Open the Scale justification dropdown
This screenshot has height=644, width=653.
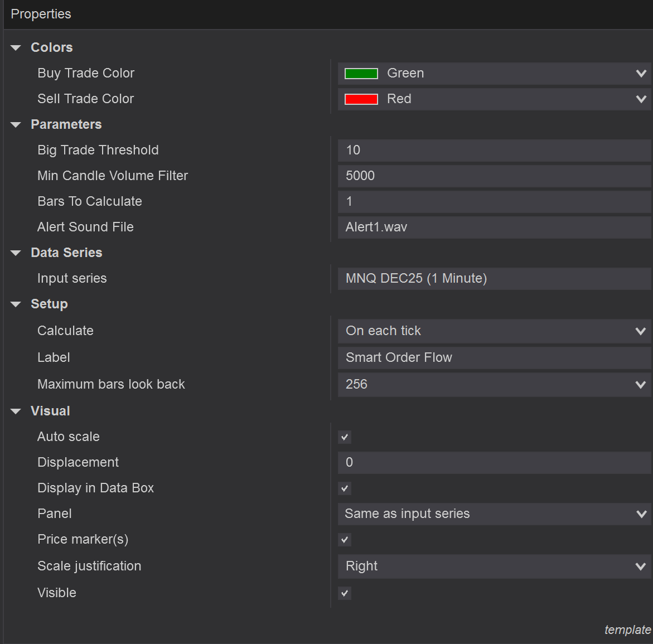point(641,566)
